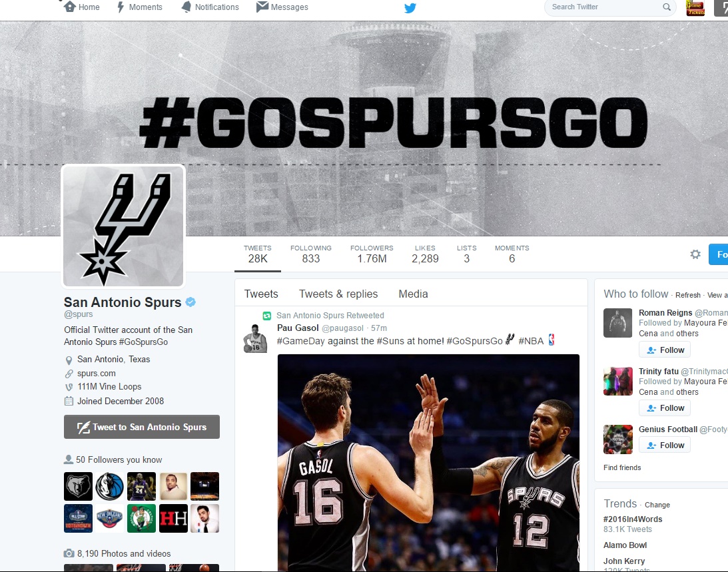Follow Genius Football
The height and width of the screenshot is (572, 728).
click(665, 445)
